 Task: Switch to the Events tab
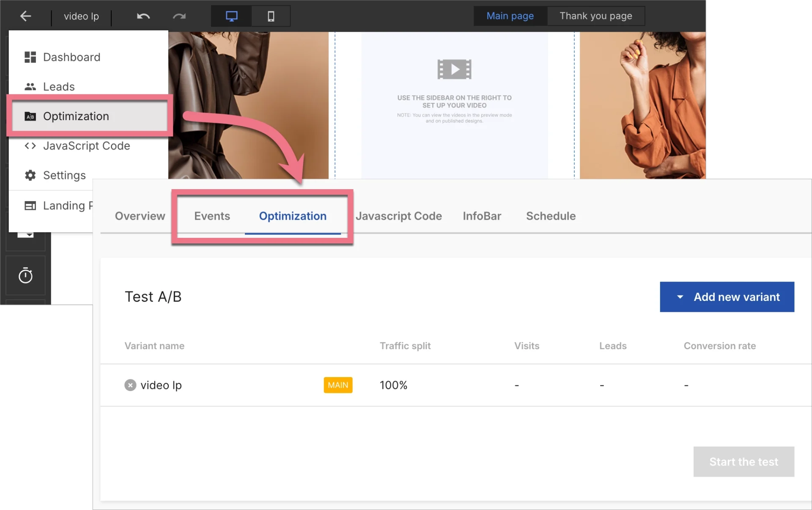click(212, 216)
